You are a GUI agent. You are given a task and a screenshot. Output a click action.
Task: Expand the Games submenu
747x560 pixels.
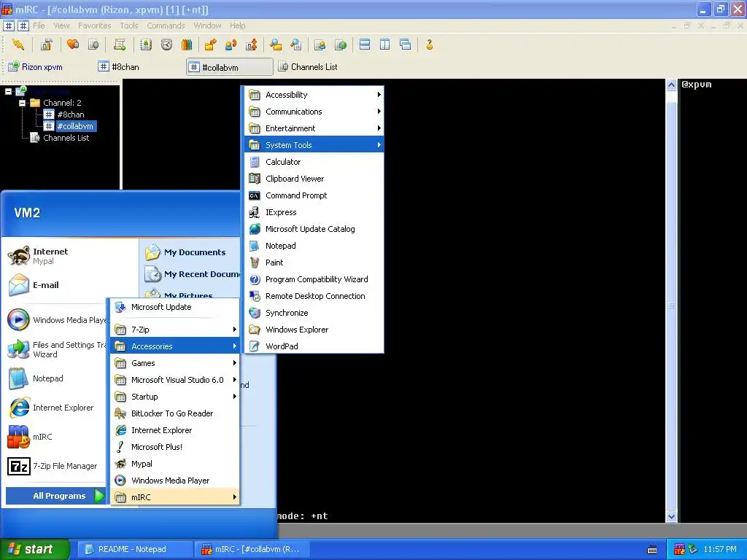tap(175, 363)
